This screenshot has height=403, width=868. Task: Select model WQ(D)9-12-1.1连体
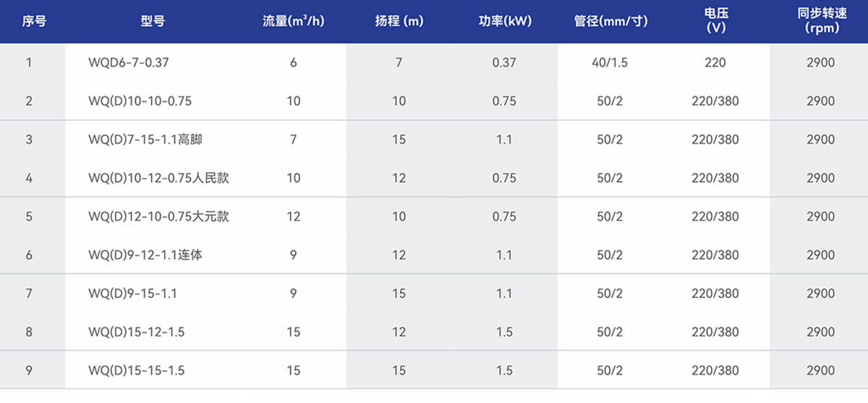click(x=145, y=255)
